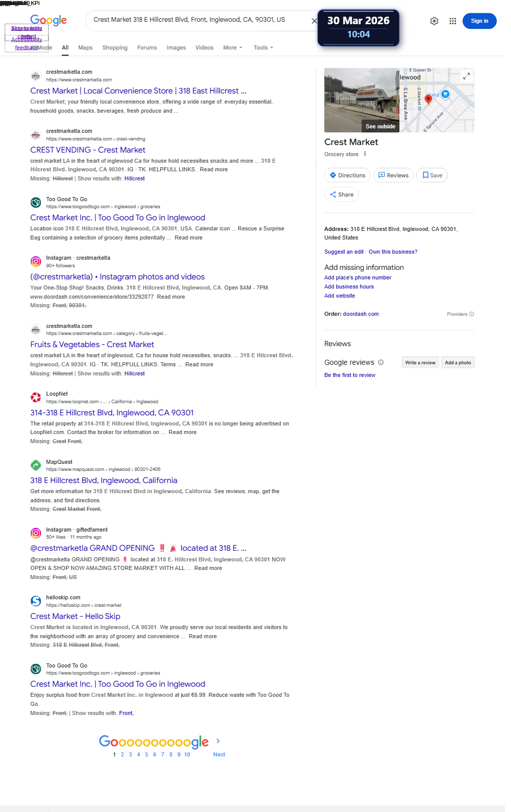The height and width of the screenshot is (812, 511).
Task: Click the Providers info icon
Action: 472,314
